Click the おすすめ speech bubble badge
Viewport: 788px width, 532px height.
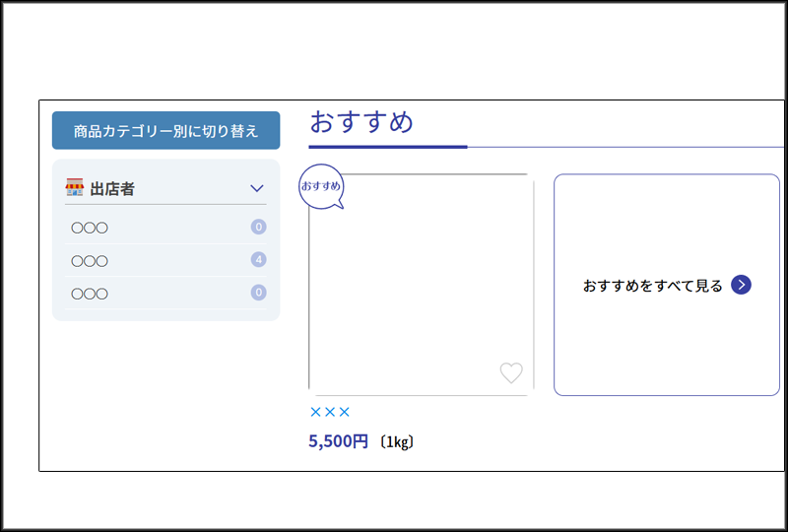(x=322, y=186)
